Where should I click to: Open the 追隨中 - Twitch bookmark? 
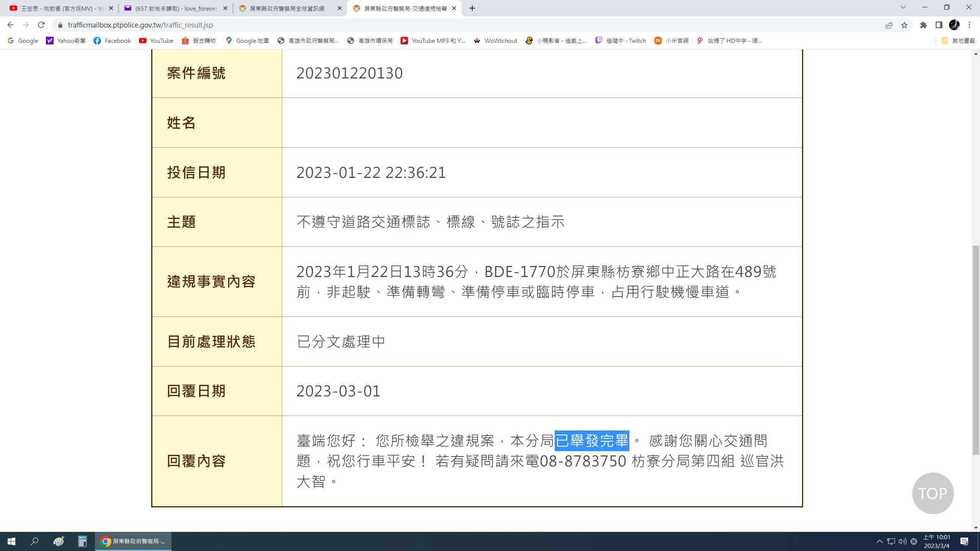coord(621,41)
